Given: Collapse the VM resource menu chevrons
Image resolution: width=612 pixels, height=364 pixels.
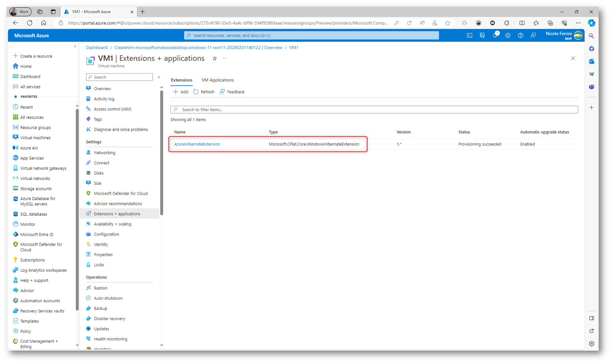Looking at the screenshot, I should point(159,77).
